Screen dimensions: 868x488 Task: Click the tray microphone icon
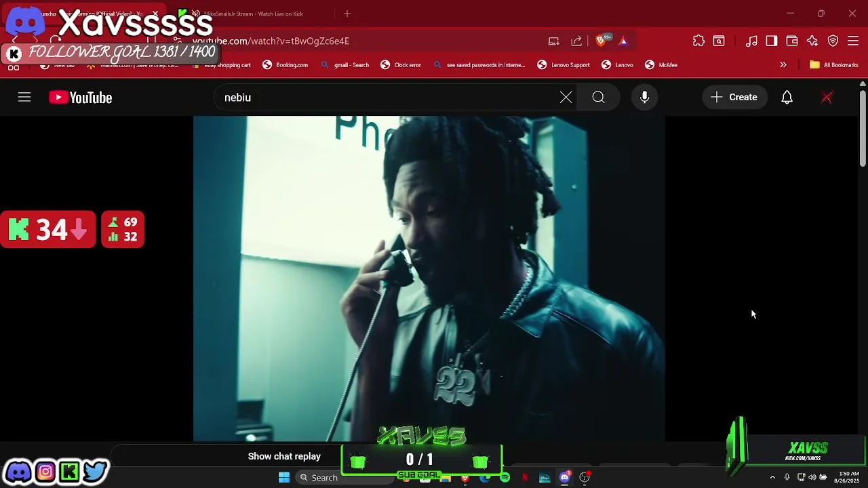pos(787,478)
